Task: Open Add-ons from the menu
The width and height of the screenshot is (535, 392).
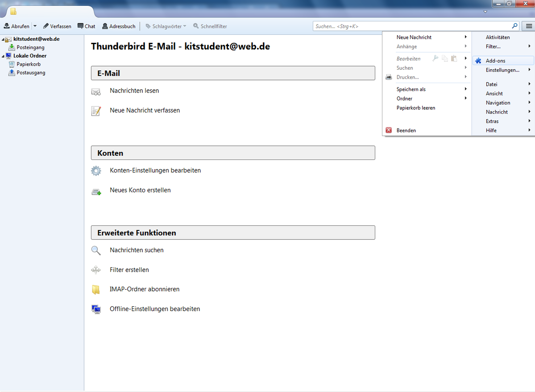Action: tap(503, 61)
